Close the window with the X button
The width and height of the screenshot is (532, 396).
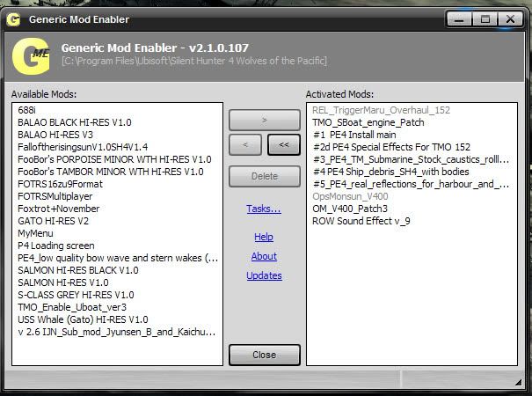(x=510, y=19)
